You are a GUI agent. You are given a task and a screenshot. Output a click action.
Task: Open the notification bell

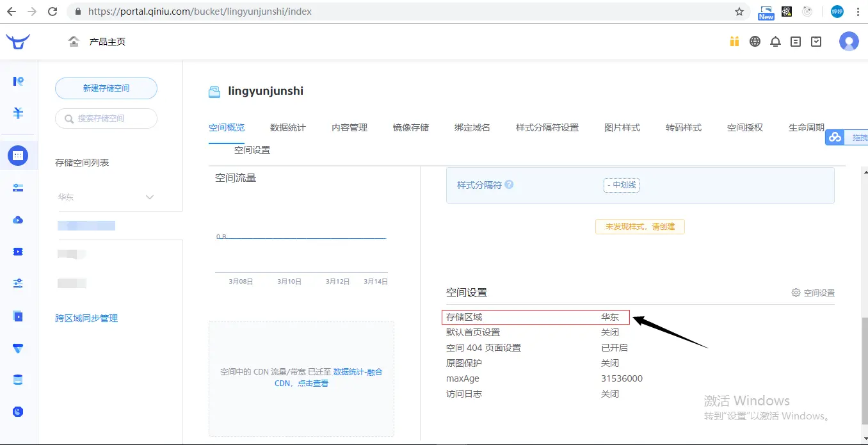[x=775, y=42]
